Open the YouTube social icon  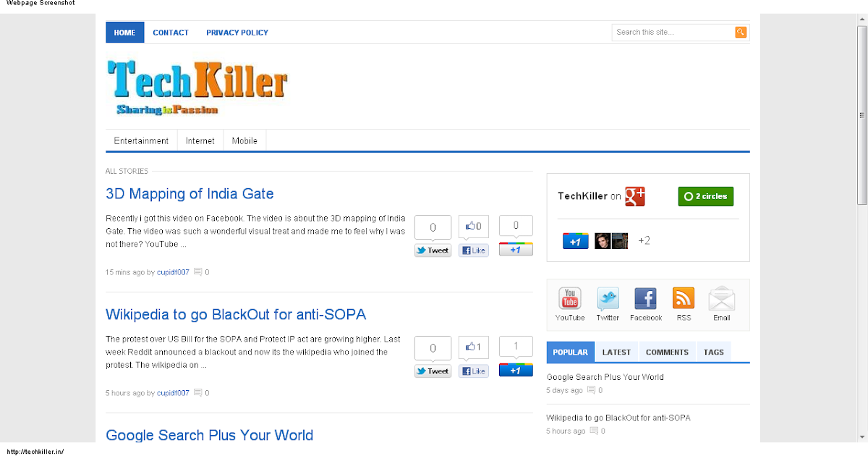click(x=570, y=298)
